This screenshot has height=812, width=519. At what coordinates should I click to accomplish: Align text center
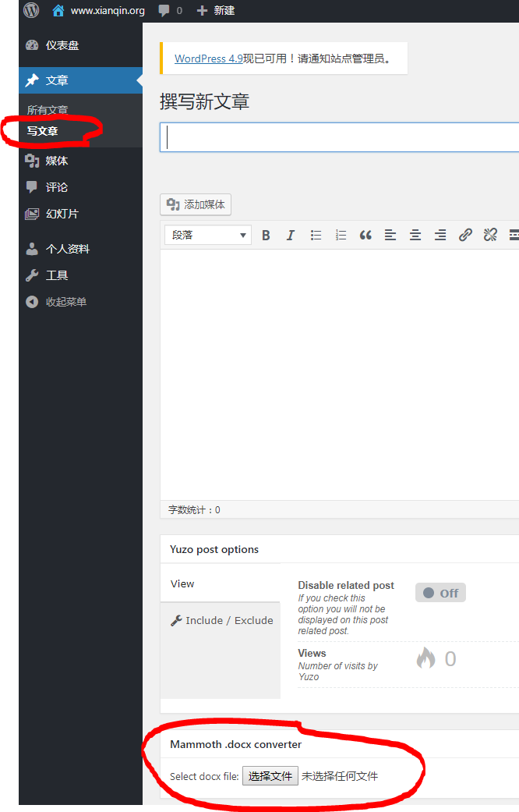(x=415, y=235)
